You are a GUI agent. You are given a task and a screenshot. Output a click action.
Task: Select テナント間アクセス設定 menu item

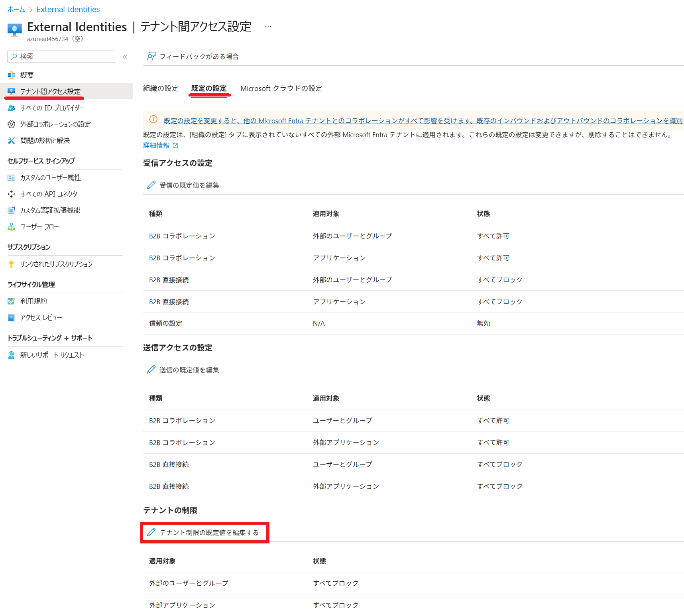[x=66, y=91]
